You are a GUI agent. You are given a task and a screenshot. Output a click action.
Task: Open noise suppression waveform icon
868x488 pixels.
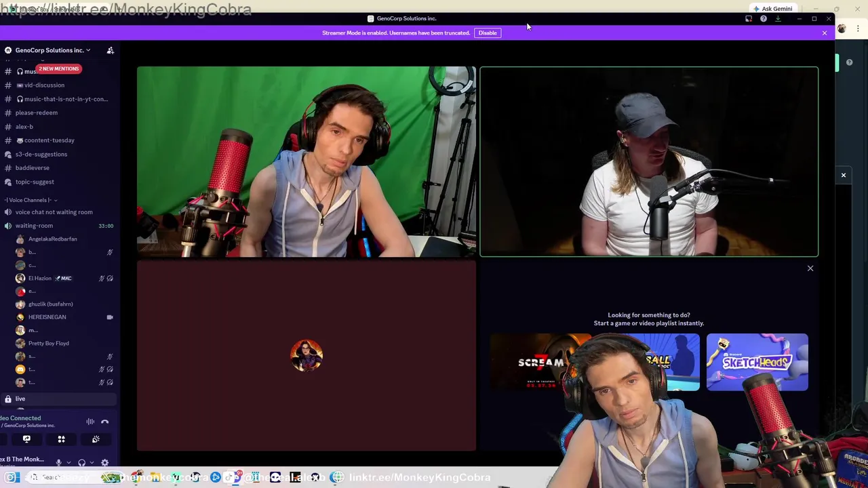(90, 422)
